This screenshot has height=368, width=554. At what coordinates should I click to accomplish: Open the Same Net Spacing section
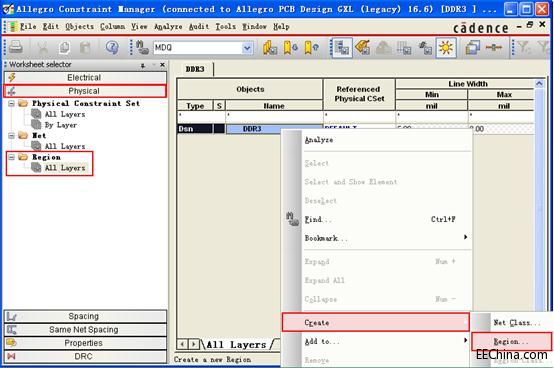tap(85, 330)
